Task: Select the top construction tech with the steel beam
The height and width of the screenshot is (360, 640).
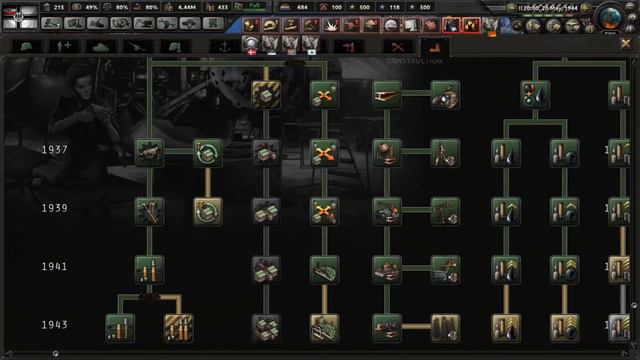Action: coord(387,94)
